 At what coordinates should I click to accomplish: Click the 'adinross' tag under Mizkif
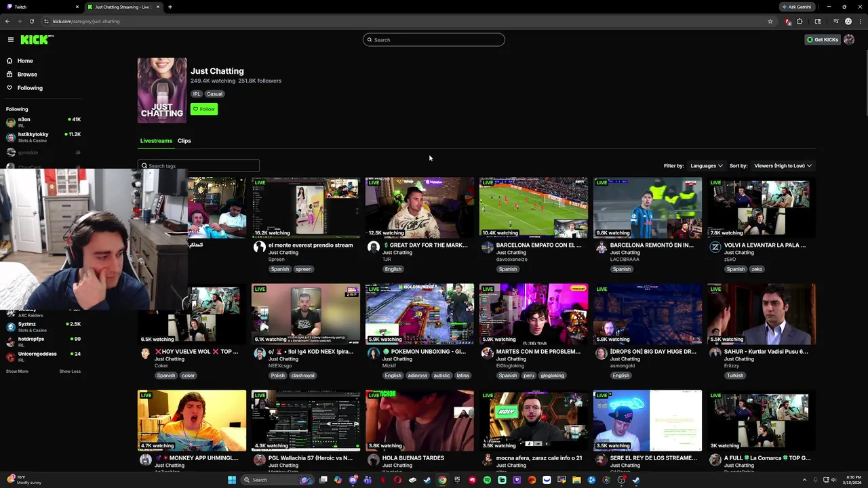pyautogui.click(x=418, y=375)
